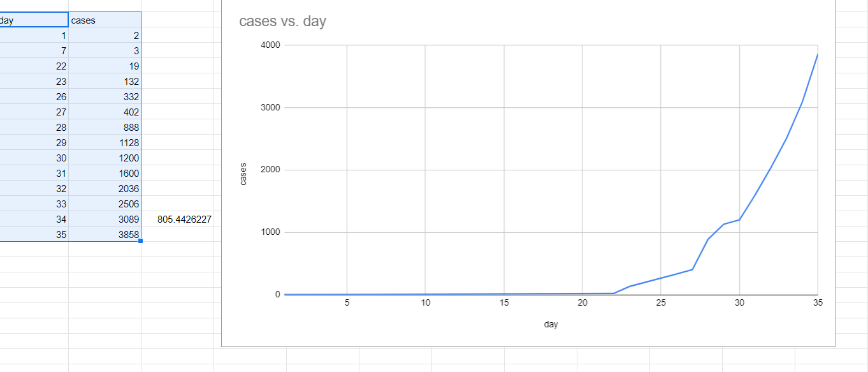Select day cell with value 22
868x372 pixels.
pos(34,66)
